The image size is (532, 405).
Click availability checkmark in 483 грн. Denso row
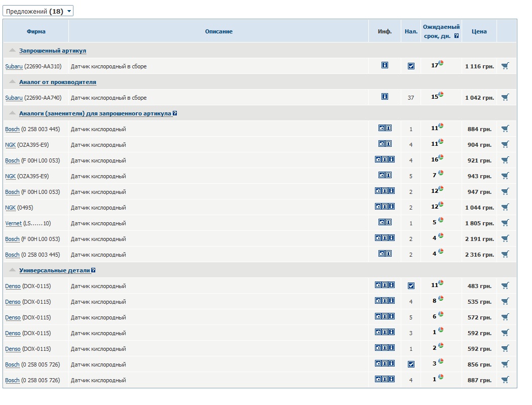point(411,286)
